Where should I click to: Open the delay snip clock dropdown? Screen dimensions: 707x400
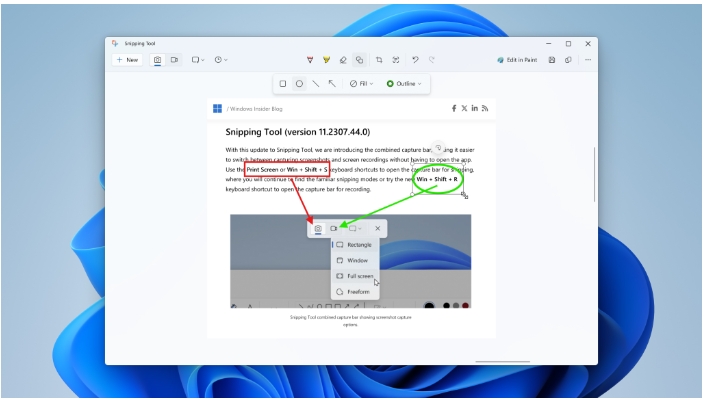click(x=221, y=60)
